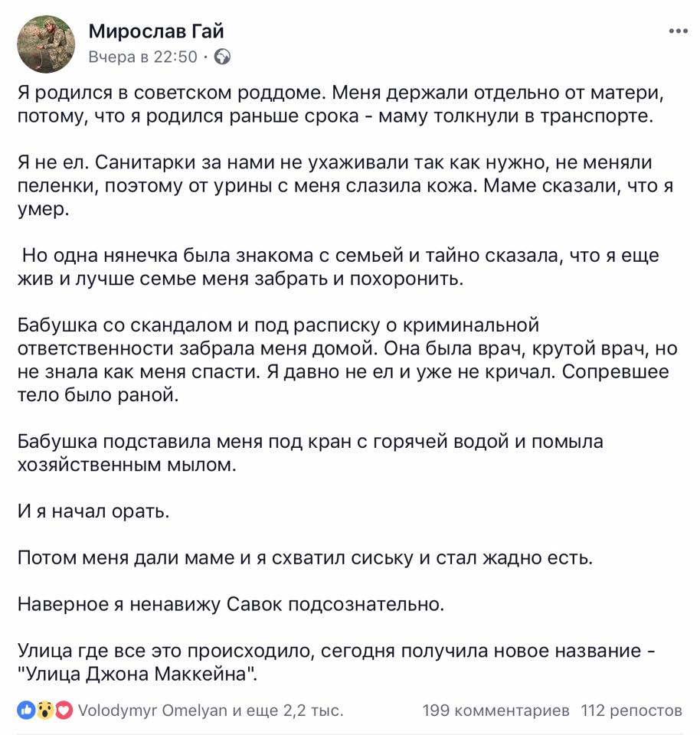Click the line 'Наверное я ненавижу Савок'
Viewport: 700px width, 735px height.
pos(231,604)
